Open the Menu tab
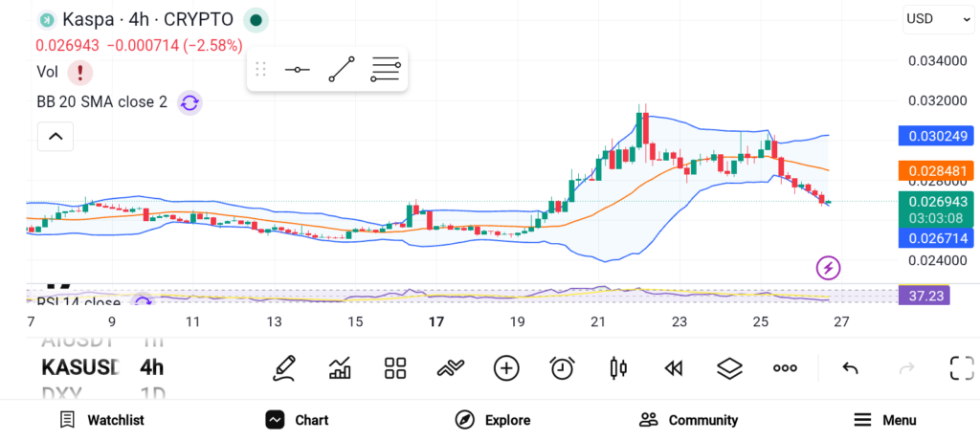 (885, 420)
